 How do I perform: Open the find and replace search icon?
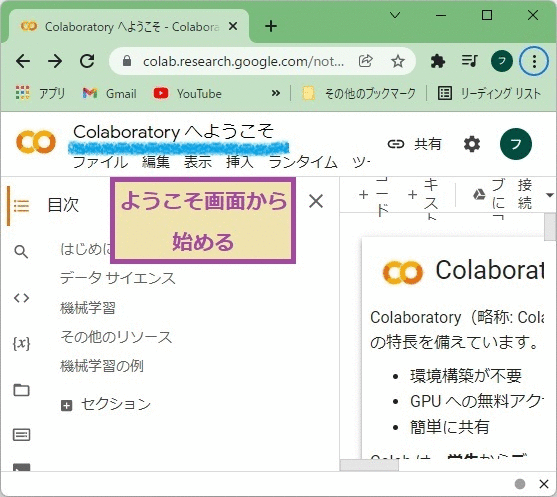21,252
